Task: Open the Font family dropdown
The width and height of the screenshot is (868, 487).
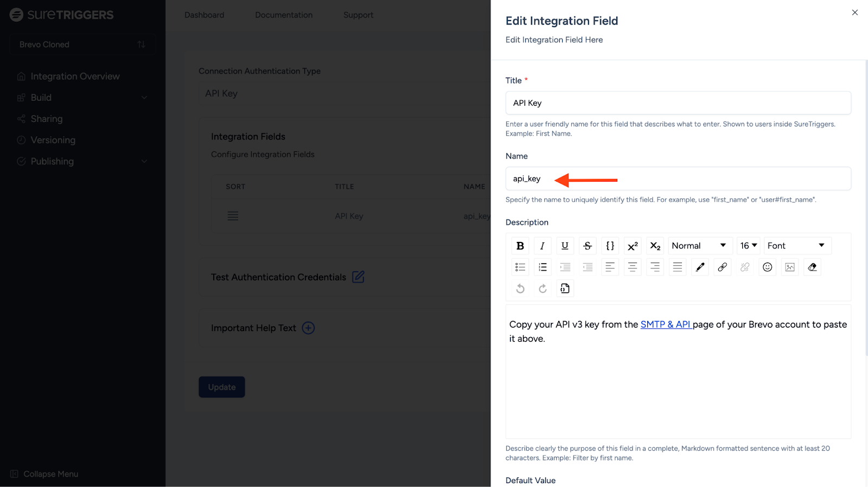Action: click(797, 246)
